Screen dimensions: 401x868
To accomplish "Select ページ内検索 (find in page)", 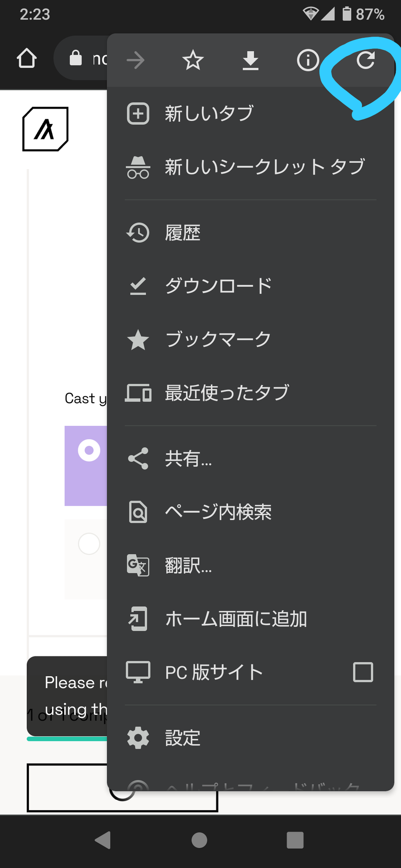I will (250, 512).
